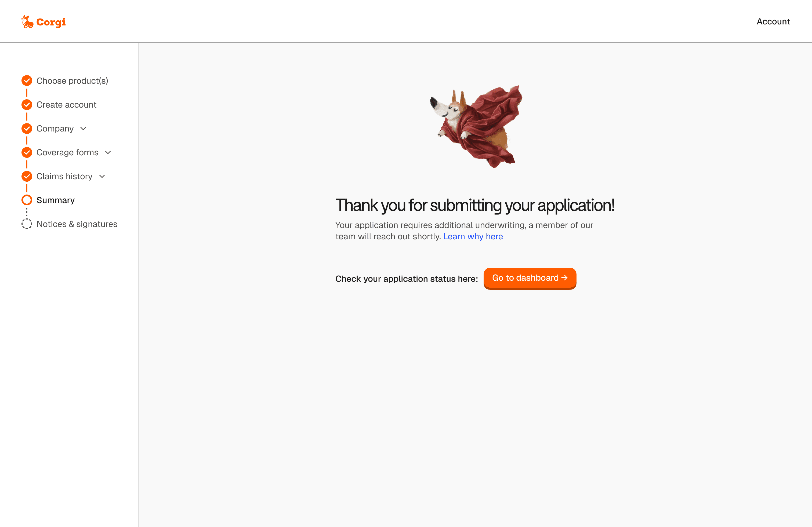Click the checkmark icon beside Choose product(s)
Image resolution: width=812 pixels, height=527 pixels.
pos(27,81)
